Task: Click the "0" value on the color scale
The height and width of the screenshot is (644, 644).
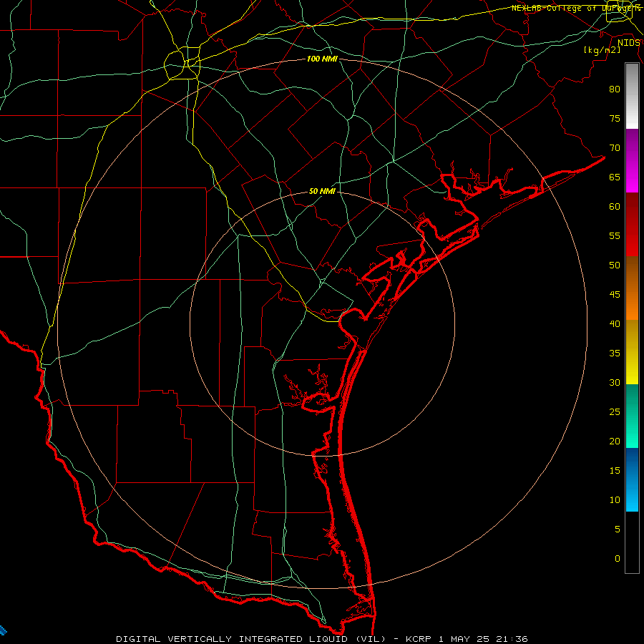Action: point(618,559)
